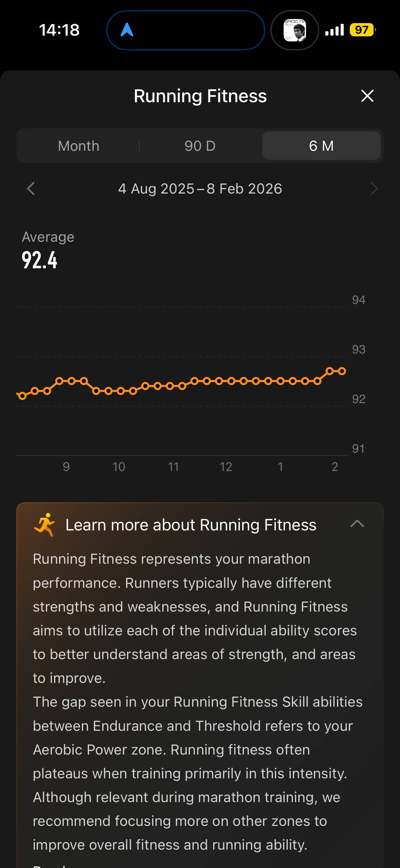Go to previous date range
The width and height of the screenshot is (400, 868).
click(x=31, y=188)
